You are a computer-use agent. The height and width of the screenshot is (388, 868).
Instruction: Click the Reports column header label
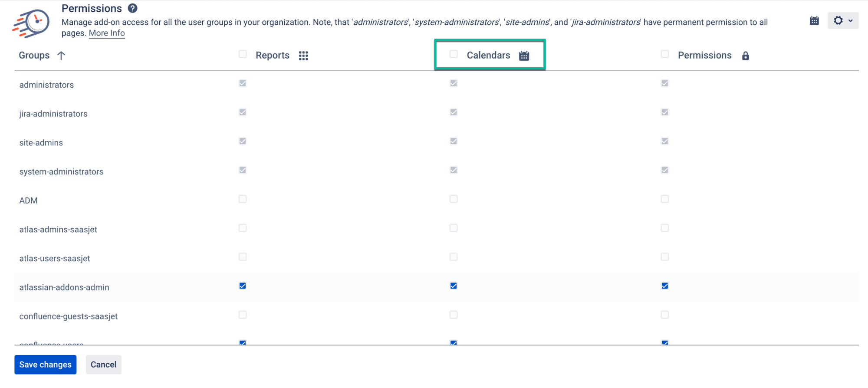[273, 56]
